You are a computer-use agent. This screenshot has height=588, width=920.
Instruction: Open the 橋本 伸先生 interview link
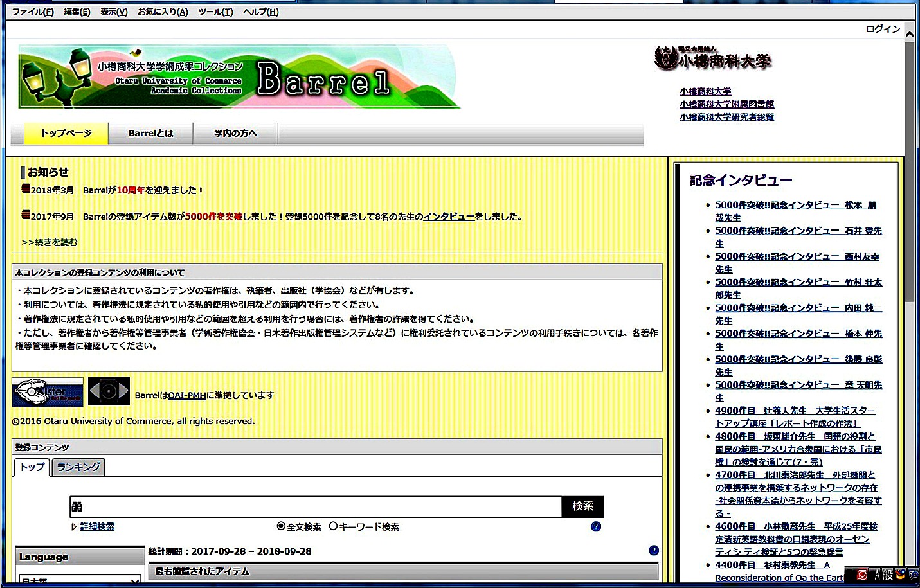[x=798, y=340]
